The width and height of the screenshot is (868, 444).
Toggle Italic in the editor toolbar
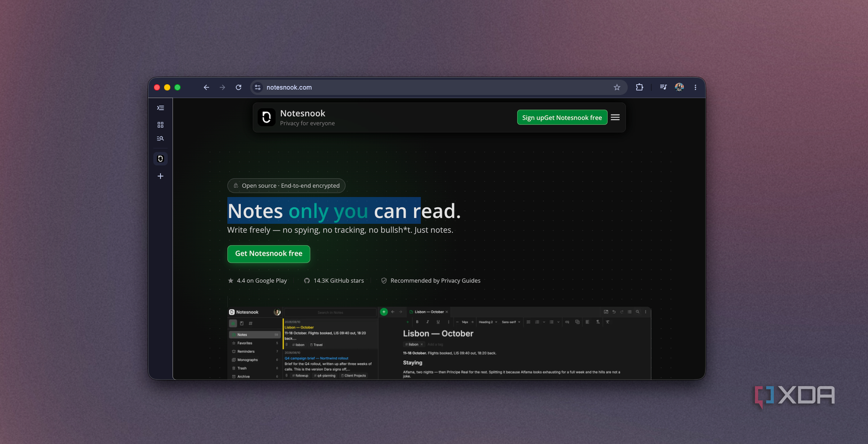(x=428, y=322)
